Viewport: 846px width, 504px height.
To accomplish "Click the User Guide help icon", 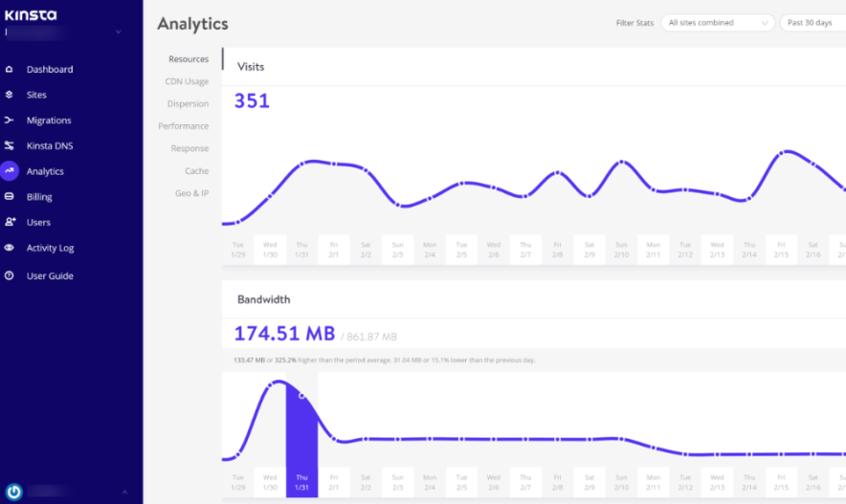I will [x=10, y=275].
